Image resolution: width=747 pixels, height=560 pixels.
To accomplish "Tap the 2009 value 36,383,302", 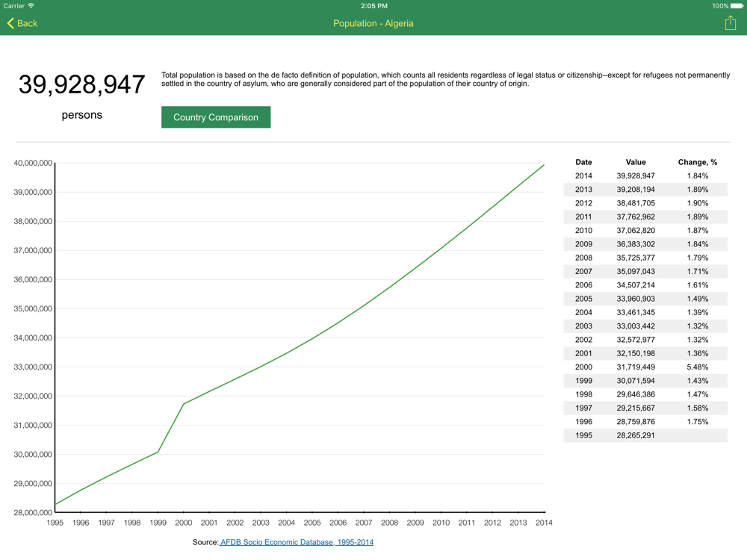I will tap(636, 244).
